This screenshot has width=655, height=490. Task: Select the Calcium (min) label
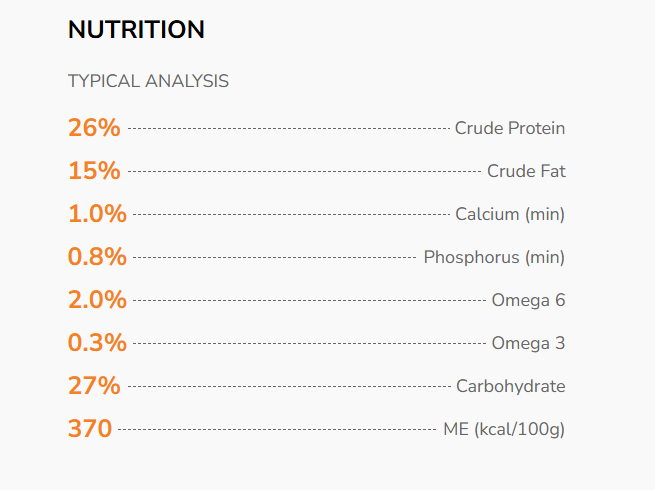click(510, 214)
